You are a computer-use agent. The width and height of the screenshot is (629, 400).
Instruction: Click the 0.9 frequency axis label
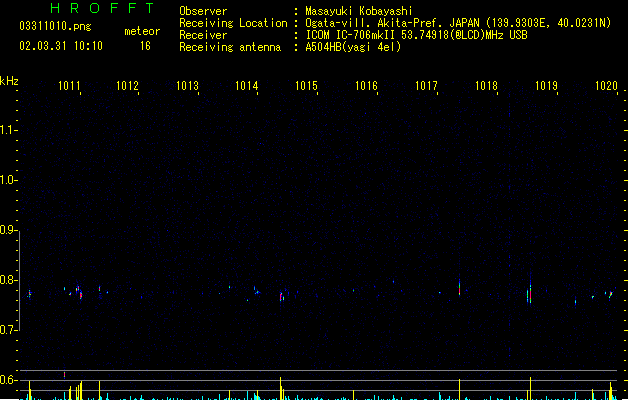tap(8, 230)
